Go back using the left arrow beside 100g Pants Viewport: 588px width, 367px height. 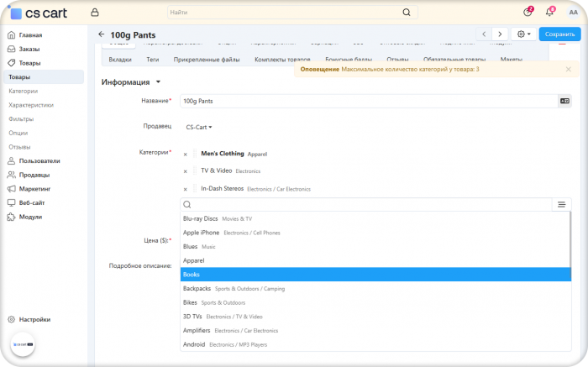[102, 34]
